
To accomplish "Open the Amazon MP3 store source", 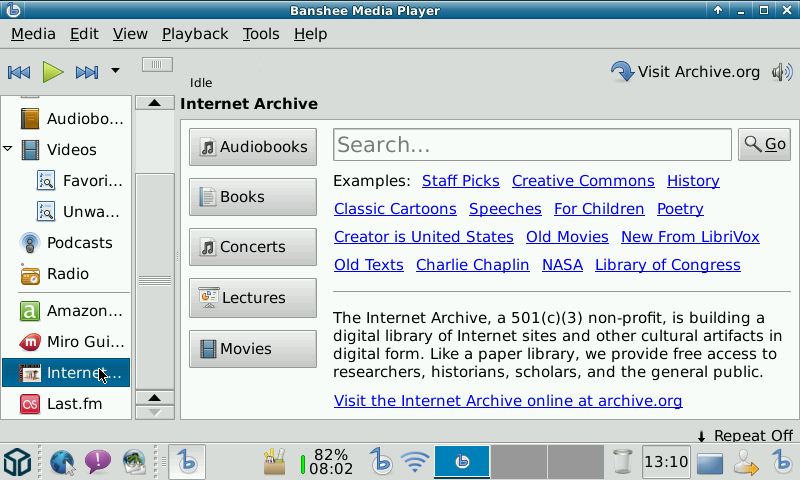I will pyautogui.click(x=66, y=311).
